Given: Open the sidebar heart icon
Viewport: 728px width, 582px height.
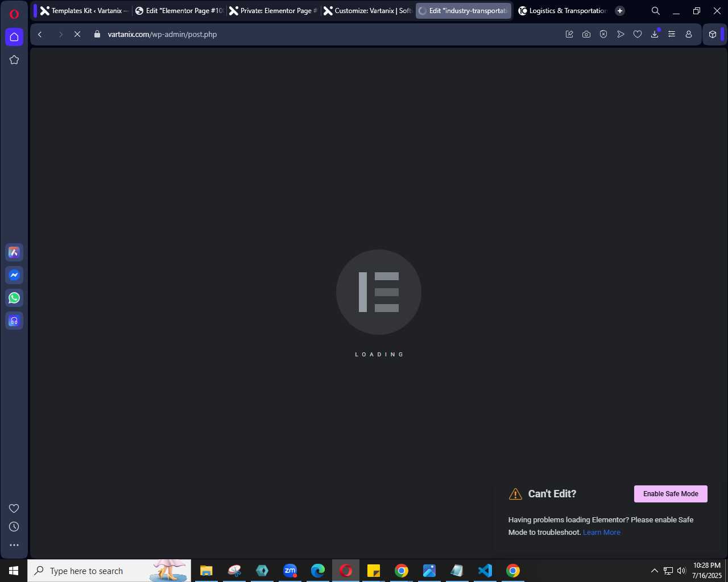Looking at the screenshot, I should pyautogui.click(x=14, y=508).
